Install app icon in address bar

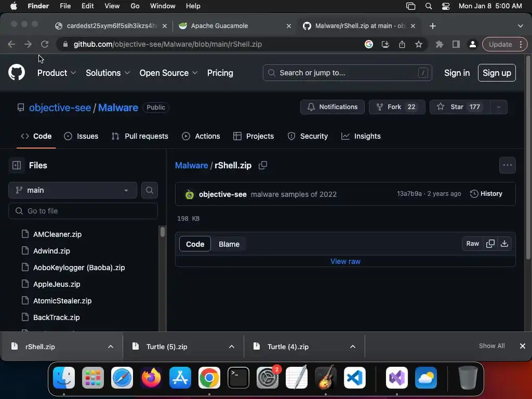[x=385, y=44]
